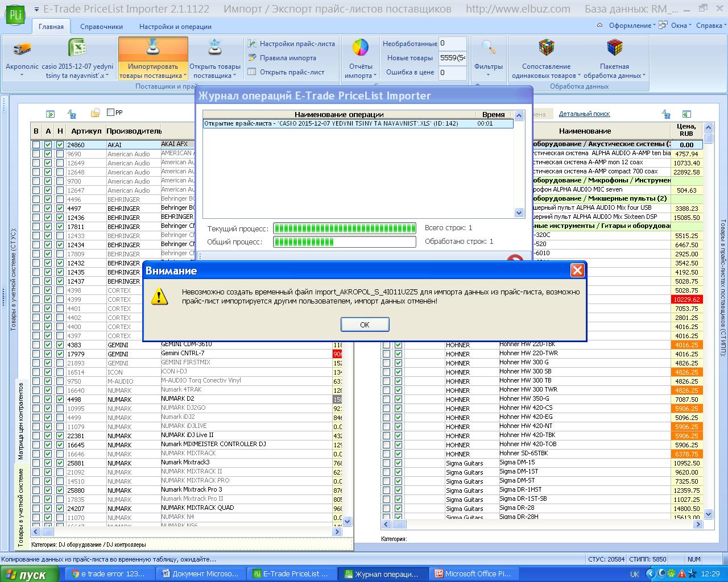Viewport: 728px width, 582px height.
Task: Click the Windows пуск start button
Action: pos(28,574)
